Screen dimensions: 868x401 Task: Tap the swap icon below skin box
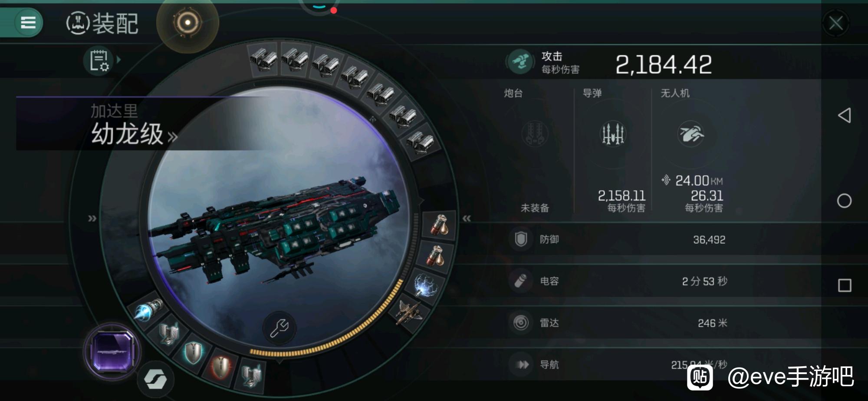point(155,379)
